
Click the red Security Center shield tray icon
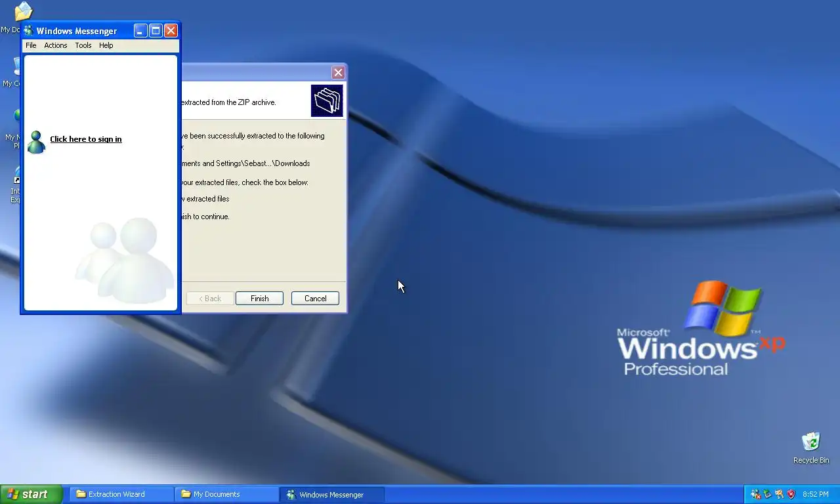[x=791, y=494]
